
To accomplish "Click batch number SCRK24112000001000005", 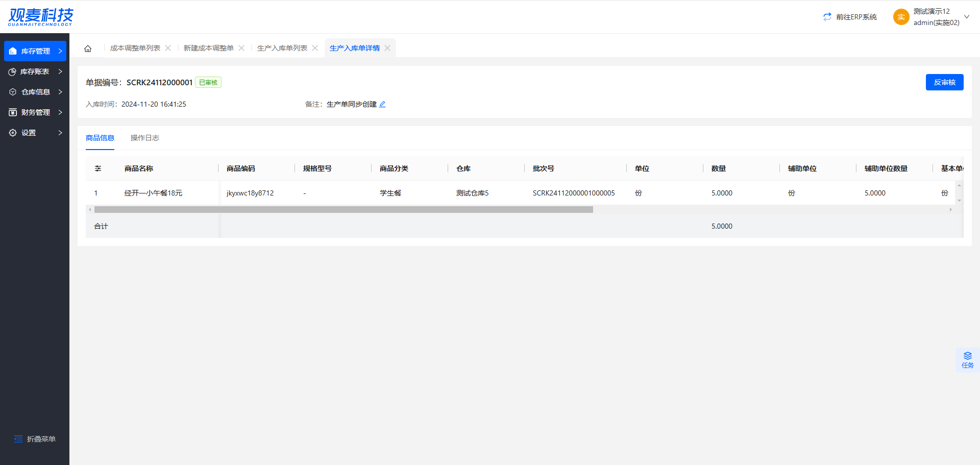I will 574,193.
